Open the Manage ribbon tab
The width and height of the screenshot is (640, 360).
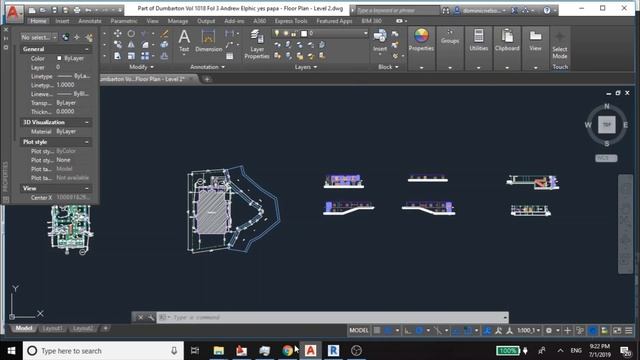[x=178, y=21]
